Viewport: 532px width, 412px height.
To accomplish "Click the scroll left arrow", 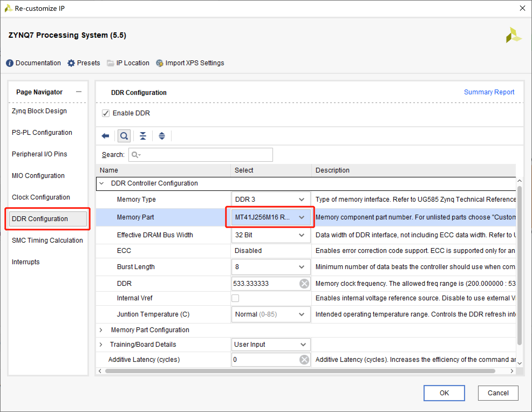I will pos(100,371).
